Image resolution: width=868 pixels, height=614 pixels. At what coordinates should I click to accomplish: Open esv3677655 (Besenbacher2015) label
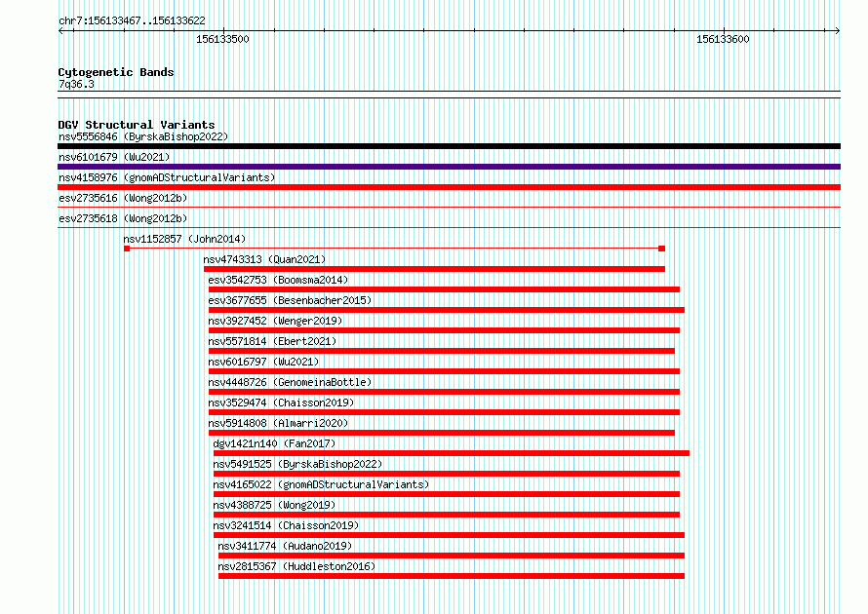[290, 300]
